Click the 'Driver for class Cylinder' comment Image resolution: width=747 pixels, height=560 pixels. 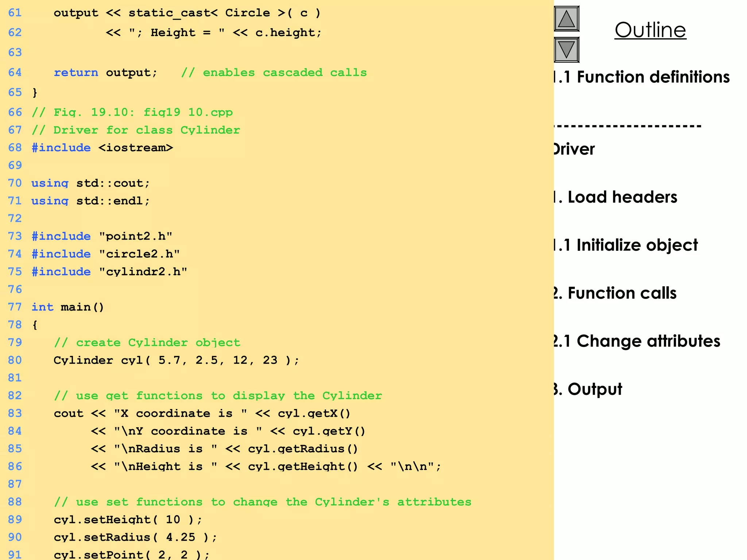(136, 130)
